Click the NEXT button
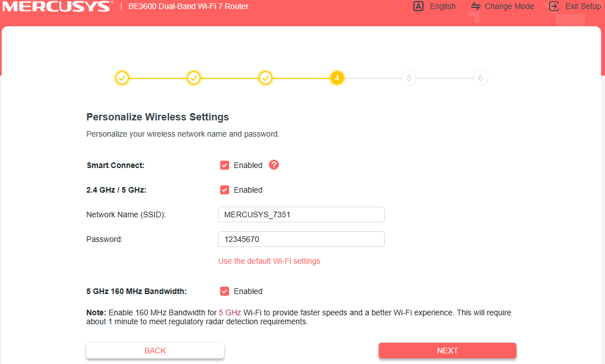Screen dimensions: 605x364 coord(447,350)
